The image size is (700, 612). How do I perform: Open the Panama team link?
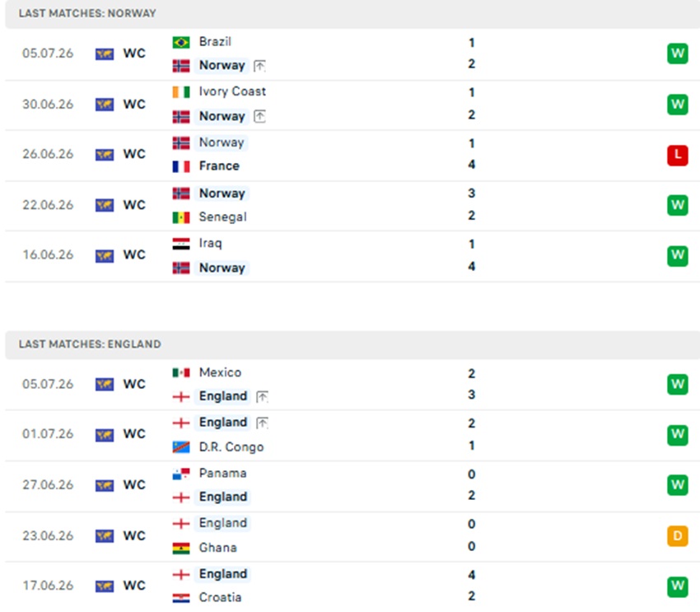pyautogui.click(x=222, y=473)
